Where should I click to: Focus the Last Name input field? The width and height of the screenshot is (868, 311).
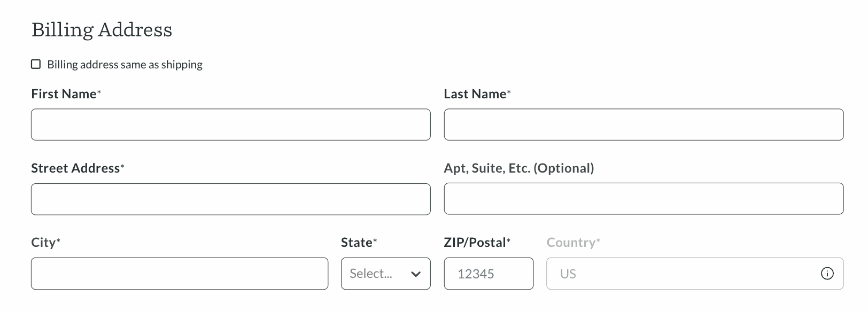click(x=644, y=125)
